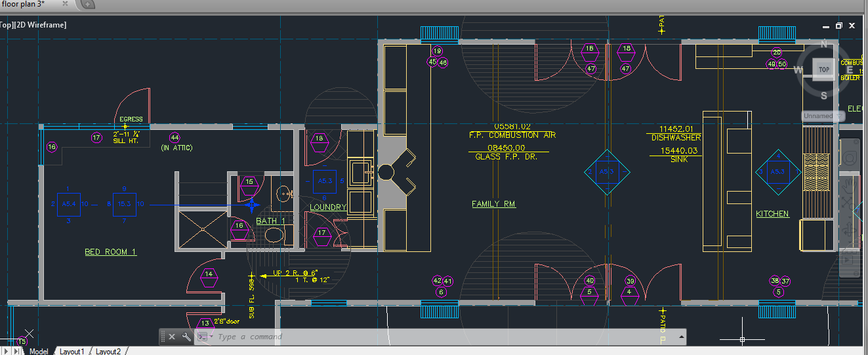Viewport: 868px width, 355px height.
Task: Open command line customize wrench icon
Action: coord(187,337)
